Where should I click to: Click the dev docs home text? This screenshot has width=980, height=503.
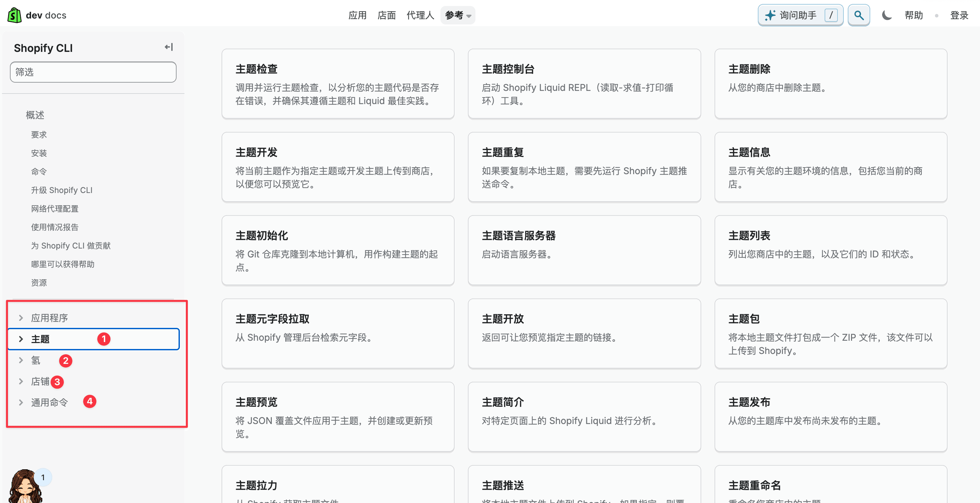tap(46, 15)
